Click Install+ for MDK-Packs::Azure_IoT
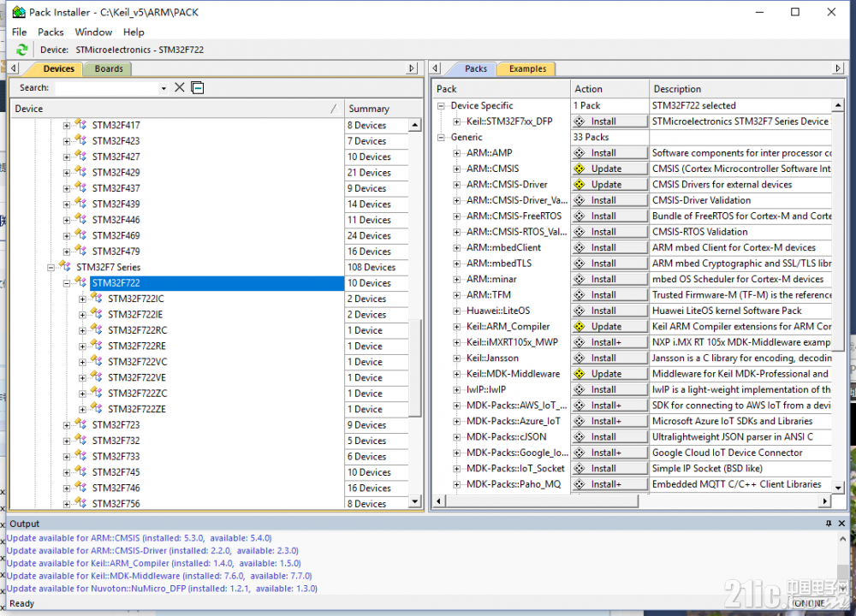This screenshot has width=856, height=616. click(609, 421)
